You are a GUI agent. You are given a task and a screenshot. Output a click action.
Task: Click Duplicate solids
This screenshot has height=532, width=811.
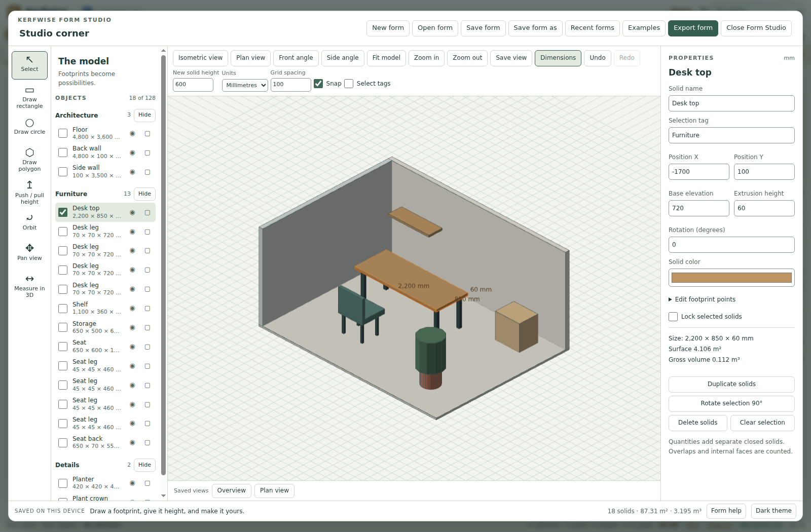731,384
